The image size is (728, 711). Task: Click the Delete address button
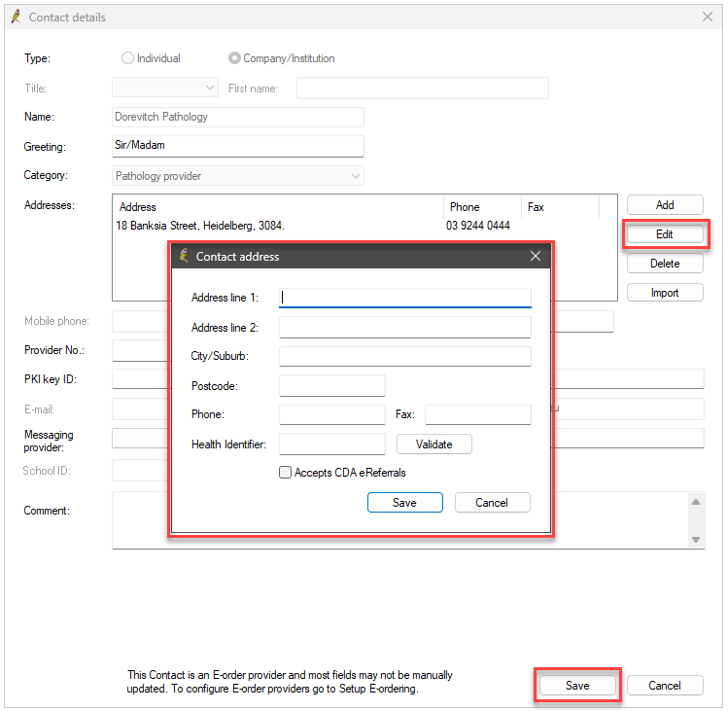coord(665,264)
